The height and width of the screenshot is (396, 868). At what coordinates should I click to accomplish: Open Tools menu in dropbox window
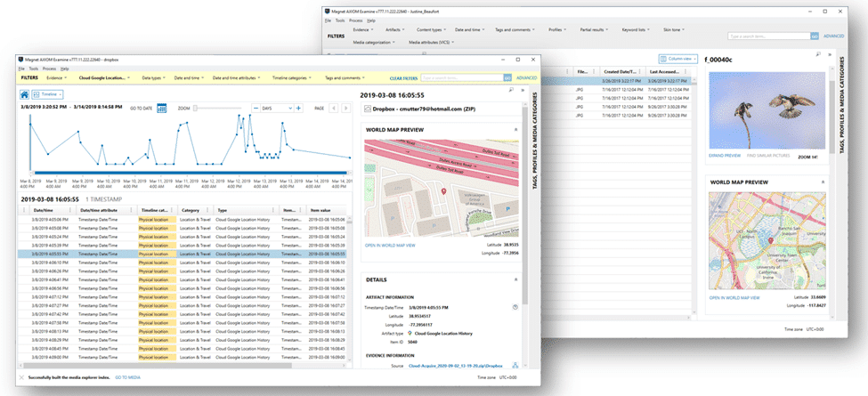click(x=34, y=69)
